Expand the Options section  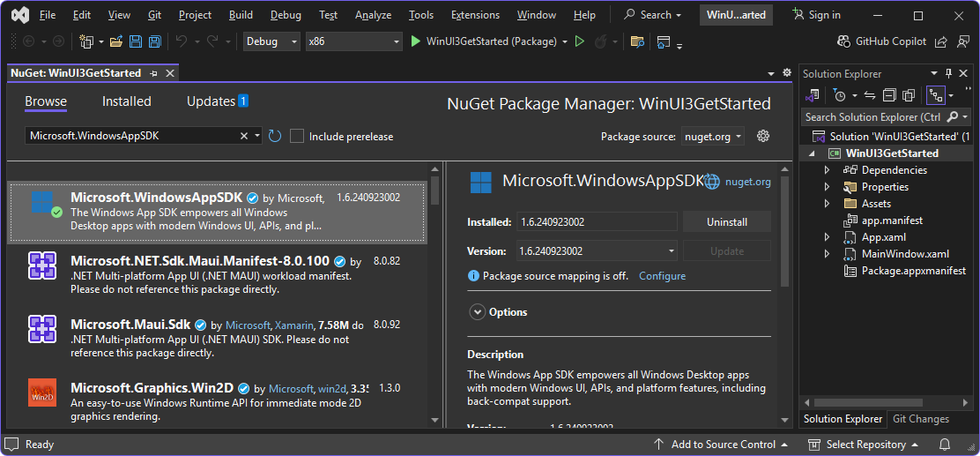[478, 312]
